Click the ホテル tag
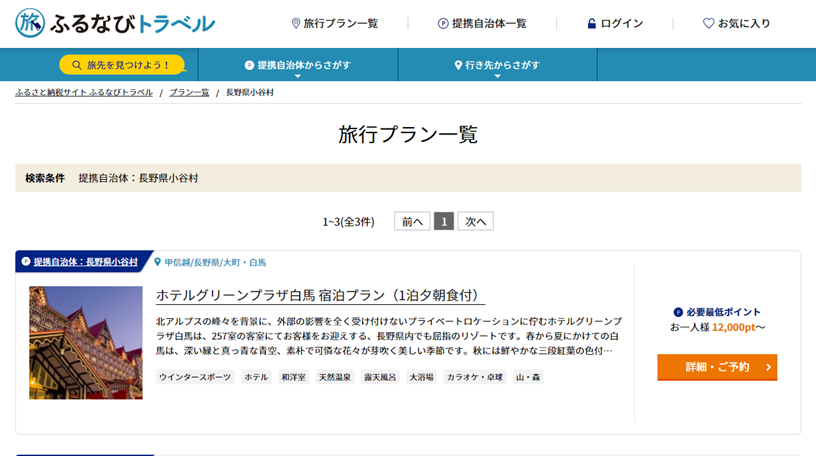816x456 pixels. pyautogui.click(x=256, y=377)
